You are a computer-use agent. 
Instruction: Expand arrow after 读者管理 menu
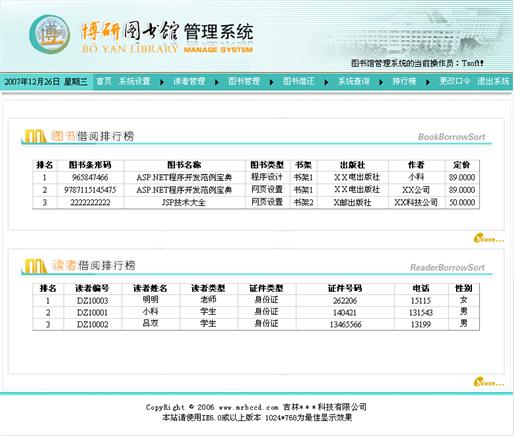[217, 82]
